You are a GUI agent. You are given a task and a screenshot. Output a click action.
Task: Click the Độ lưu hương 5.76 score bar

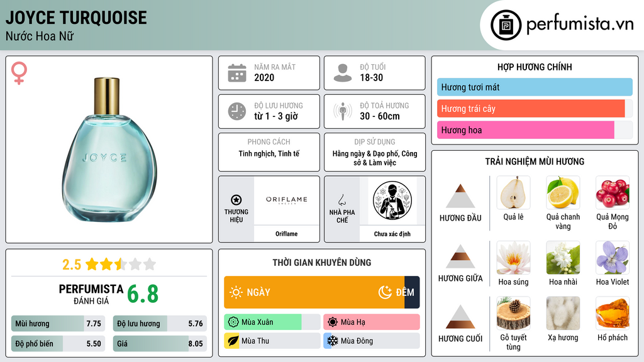coord(160,324)
